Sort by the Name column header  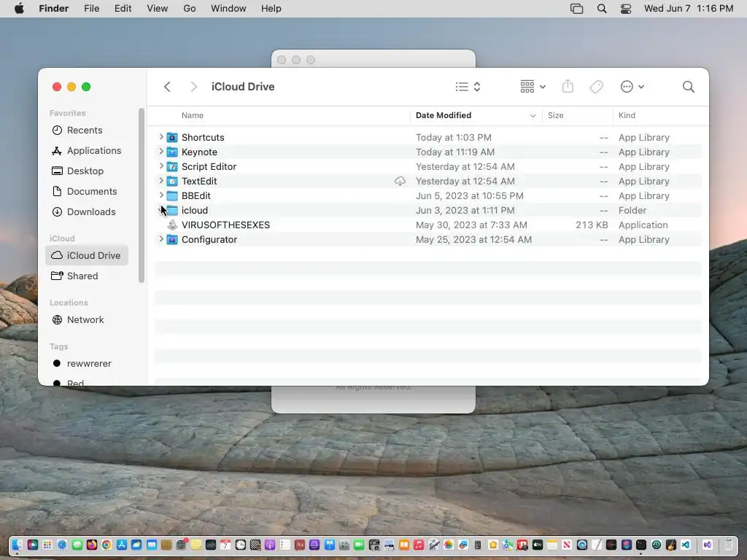click(x=193, y=115)
